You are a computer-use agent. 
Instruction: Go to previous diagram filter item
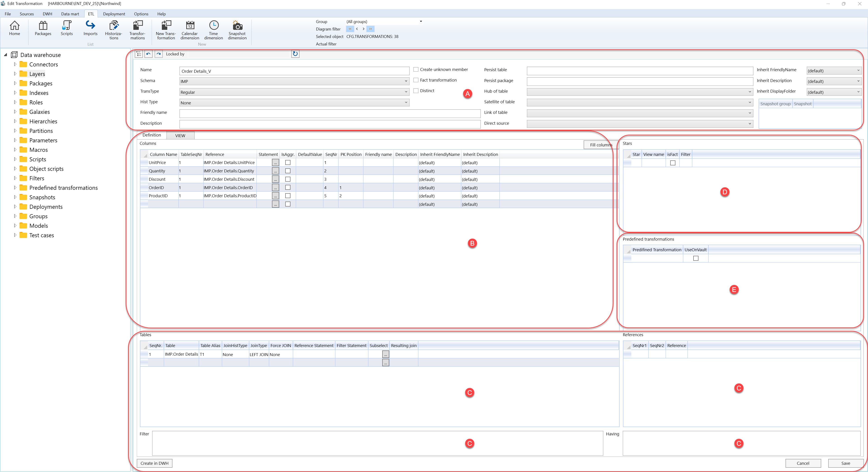click(x=357, y=29)
